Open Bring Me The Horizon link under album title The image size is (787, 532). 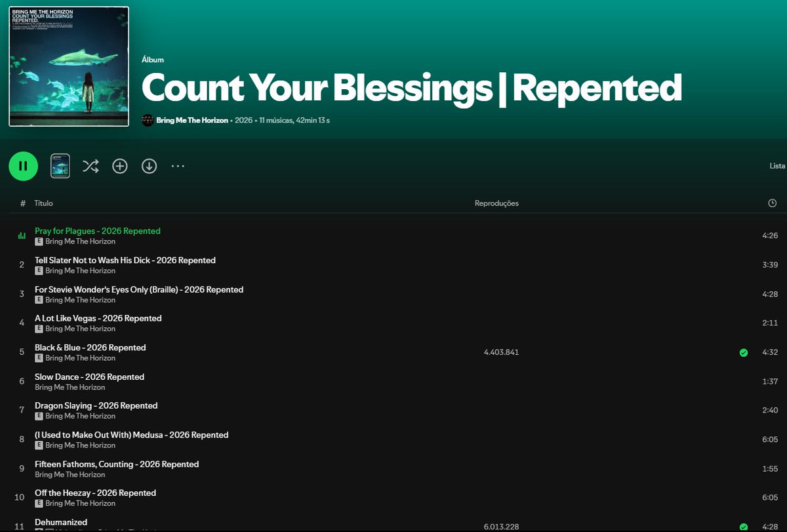point(192,120)
